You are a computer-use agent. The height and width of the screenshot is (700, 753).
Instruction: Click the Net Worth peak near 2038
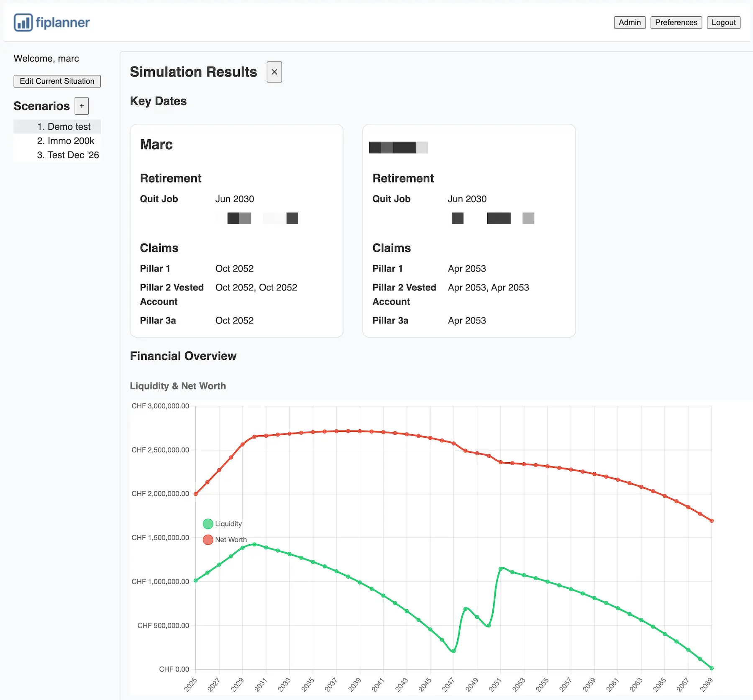pyautogui.click(x=348, y=431)
